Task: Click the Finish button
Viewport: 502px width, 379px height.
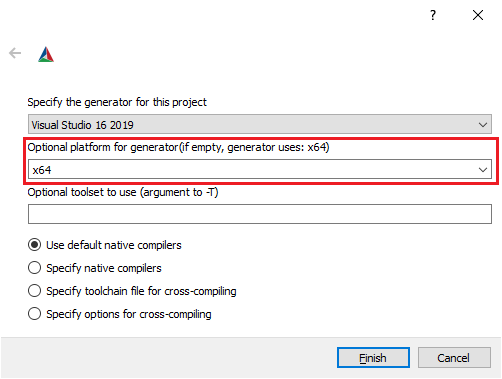Action: tap(373, 358)
